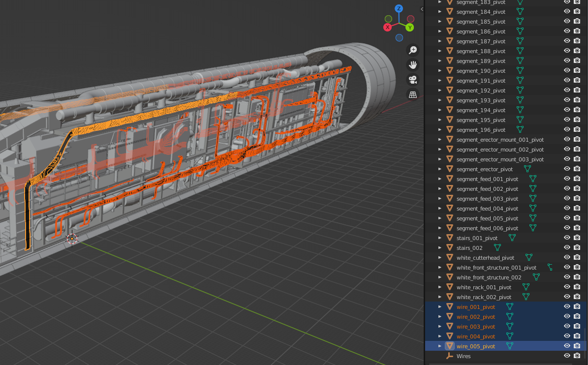Toggle viewport visibility of white_cutterhead_pivot

click(567, 257)
